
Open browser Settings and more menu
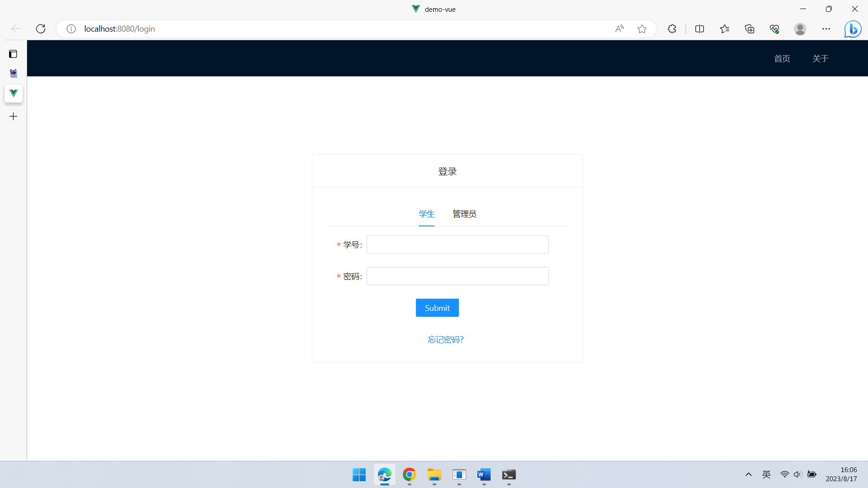click(826, 29)
